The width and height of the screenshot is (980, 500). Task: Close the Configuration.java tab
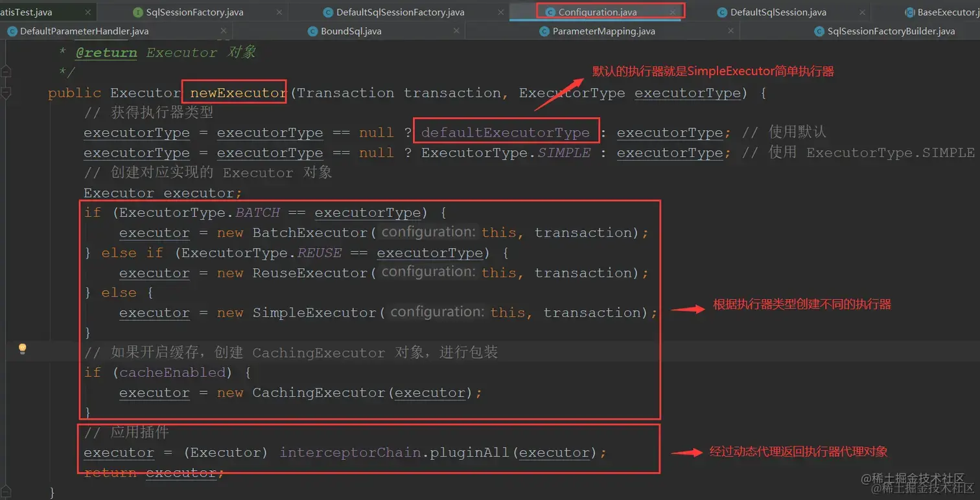pyautogui.click(x=673, y=12)
